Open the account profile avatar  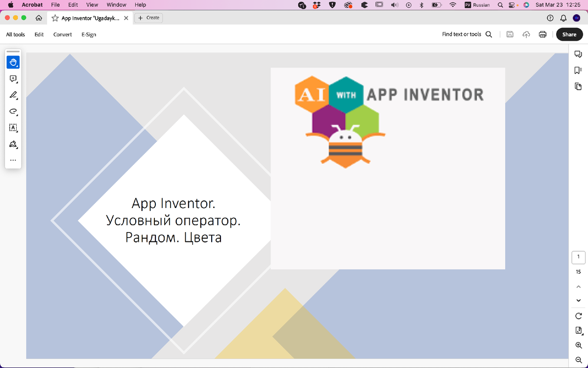coord(577,18)
